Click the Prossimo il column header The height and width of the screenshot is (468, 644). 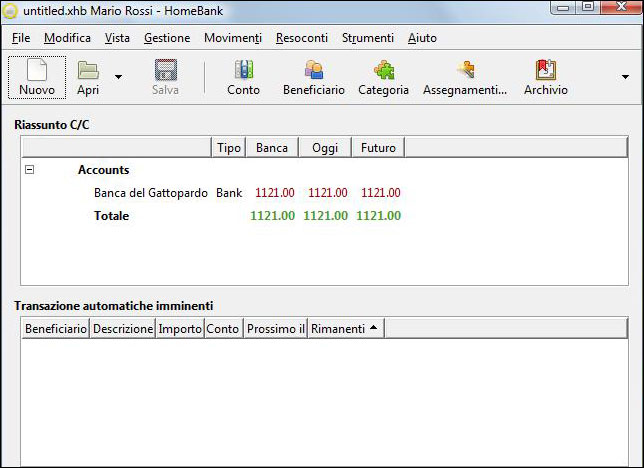point(275,329)
